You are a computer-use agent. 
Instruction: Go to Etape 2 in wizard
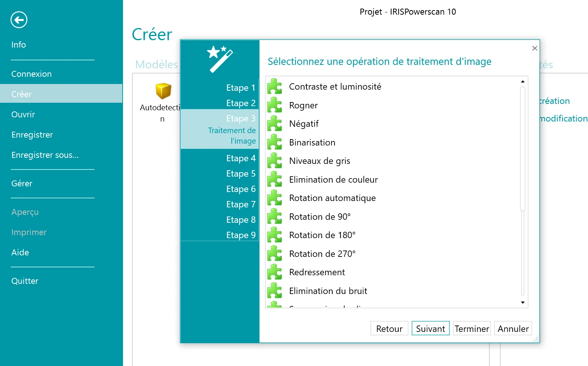pos(241,103)
